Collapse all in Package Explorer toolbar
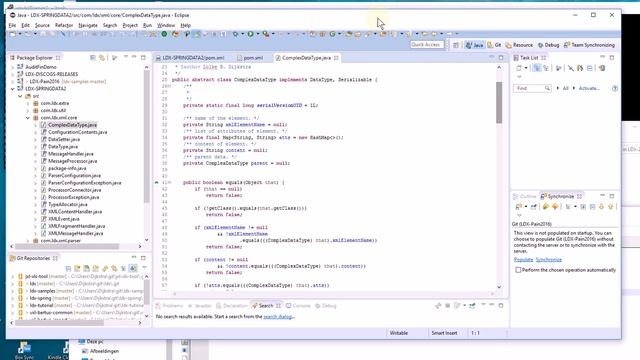 click(x=93, y=58)
